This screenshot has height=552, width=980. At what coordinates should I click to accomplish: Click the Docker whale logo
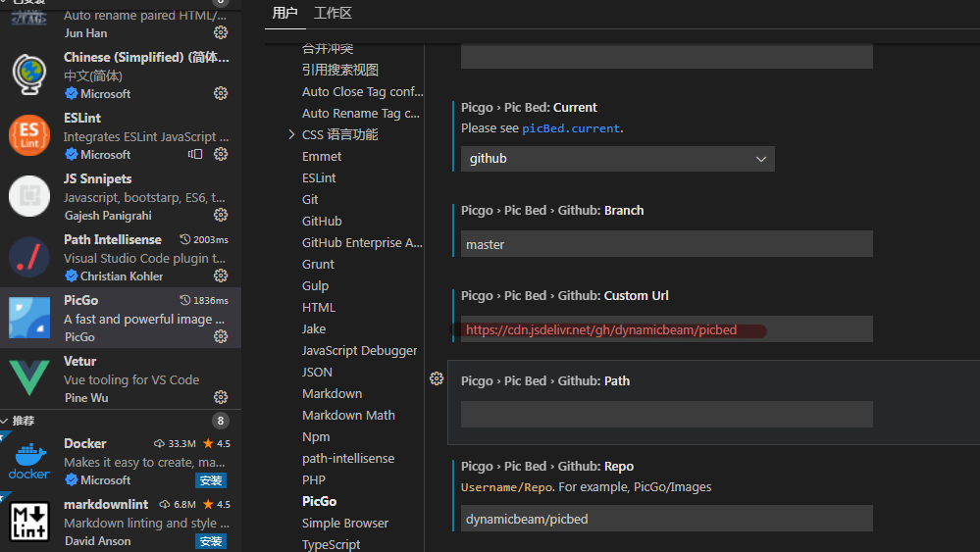(x=29, y=461)
